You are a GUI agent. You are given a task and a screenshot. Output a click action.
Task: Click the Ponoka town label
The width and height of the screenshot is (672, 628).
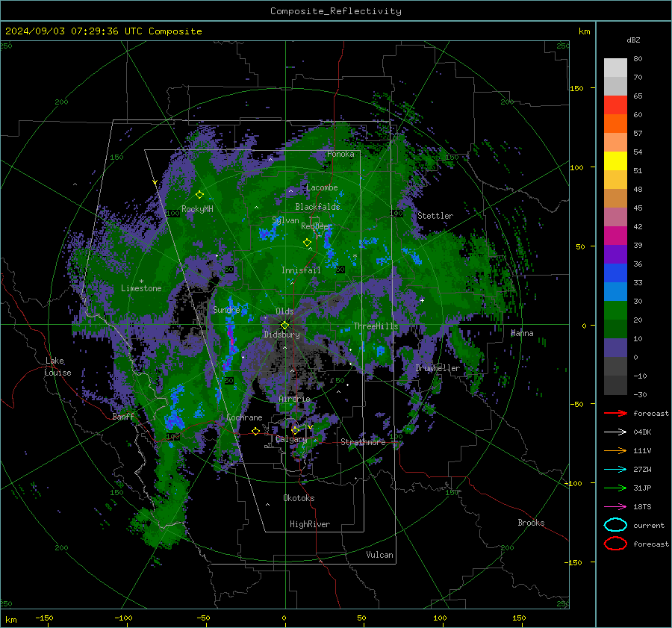[340, 154]
